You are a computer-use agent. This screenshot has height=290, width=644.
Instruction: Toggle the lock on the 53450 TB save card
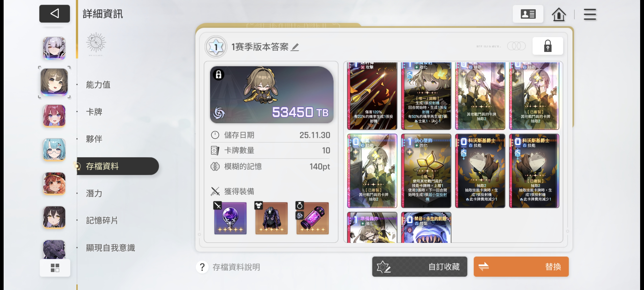(x=219, y=74)
